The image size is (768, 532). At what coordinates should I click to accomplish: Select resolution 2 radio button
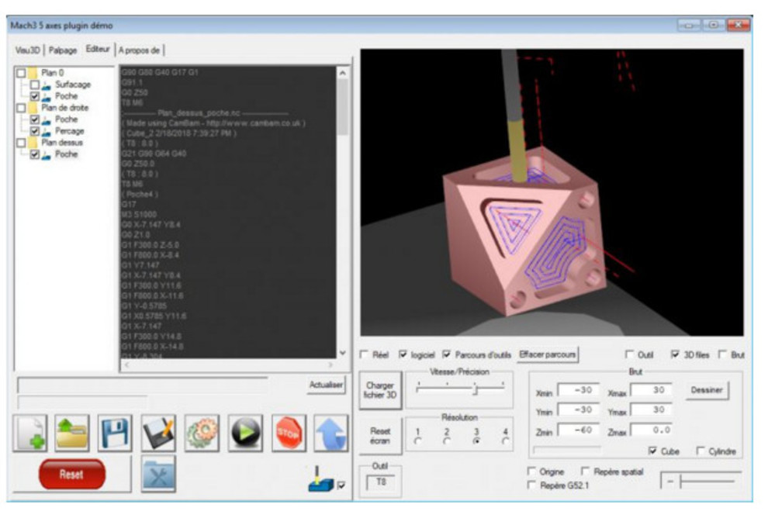(x=446, y=441)
